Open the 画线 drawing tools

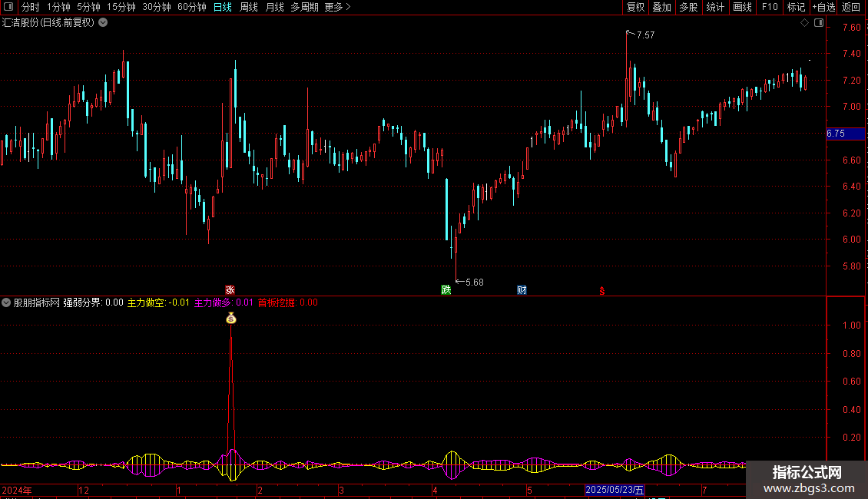pyautogui.click(x=742, y=7)
